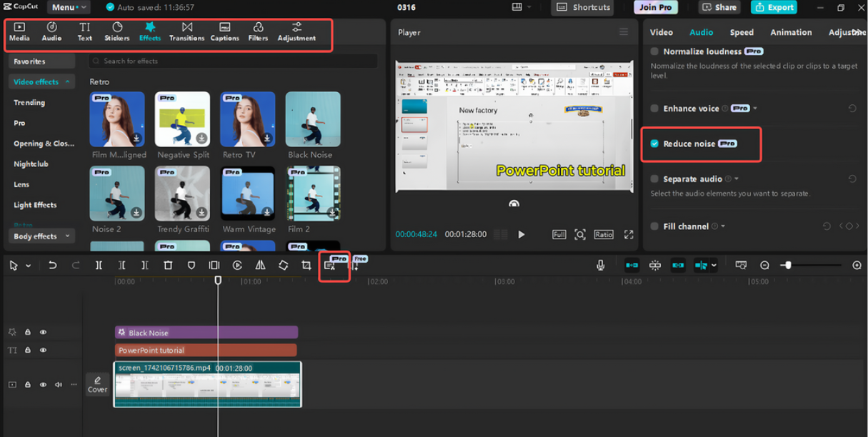Enable the Separate audio checkbox
This screenshot has height=437, width=868.
tap(654, 179)
